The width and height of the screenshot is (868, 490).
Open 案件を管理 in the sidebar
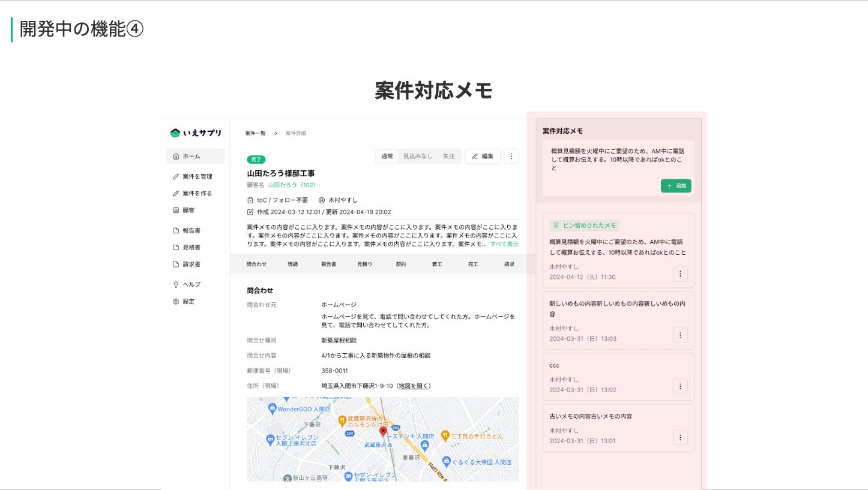(196, 177)
